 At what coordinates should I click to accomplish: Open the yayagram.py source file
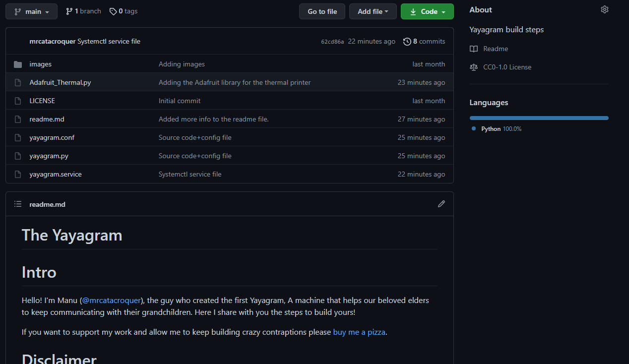click(x=49, y=155)
